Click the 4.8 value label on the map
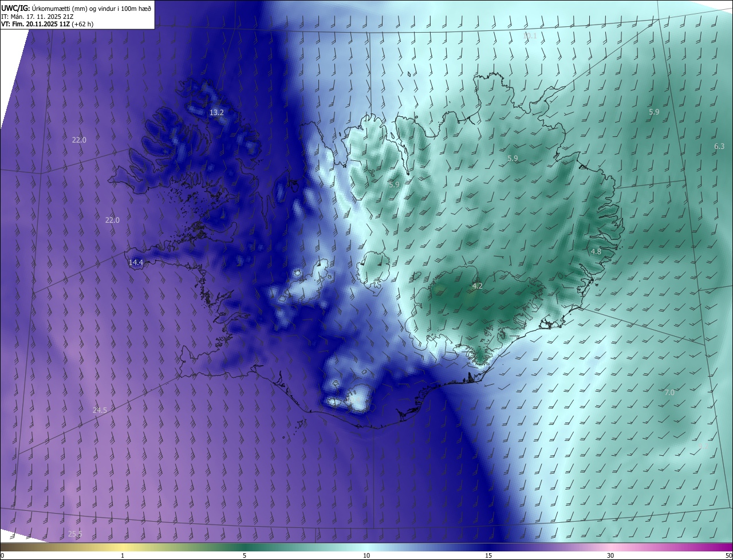The width and height of the screenshot is (733, 560). point(596,251)
